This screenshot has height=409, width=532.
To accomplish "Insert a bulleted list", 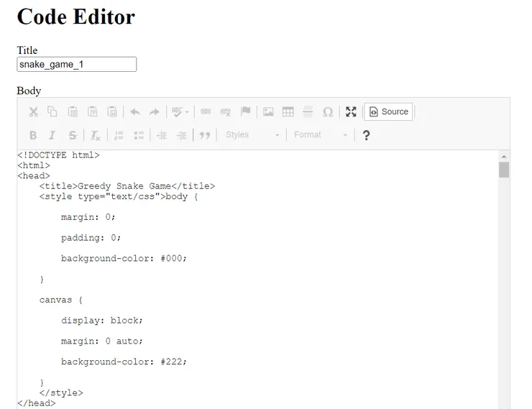I will pyautogui.click(x=139, y=135).
